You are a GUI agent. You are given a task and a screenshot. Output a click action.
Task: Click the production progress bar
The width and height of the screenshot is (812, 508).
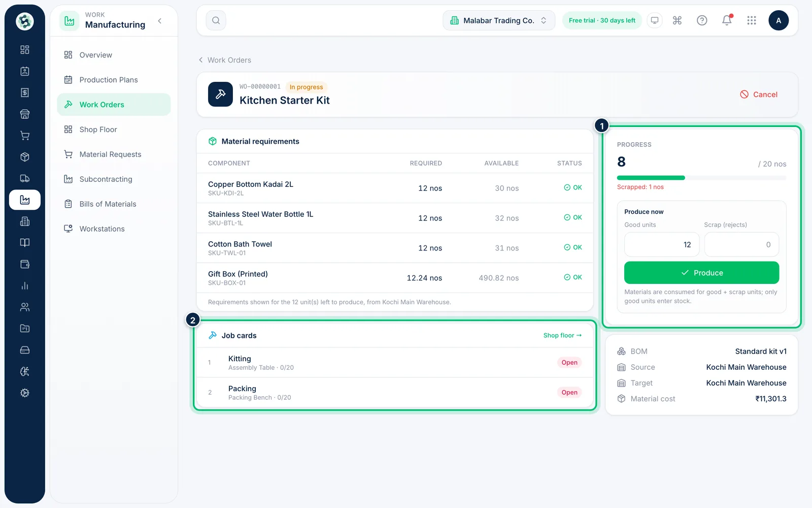[701, 178]
